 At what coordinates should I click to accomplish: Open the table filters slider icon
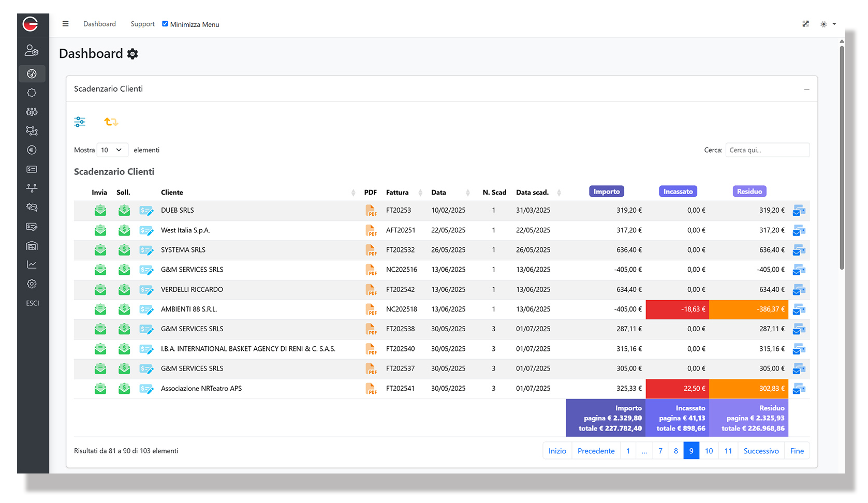(x=80, y=122)
